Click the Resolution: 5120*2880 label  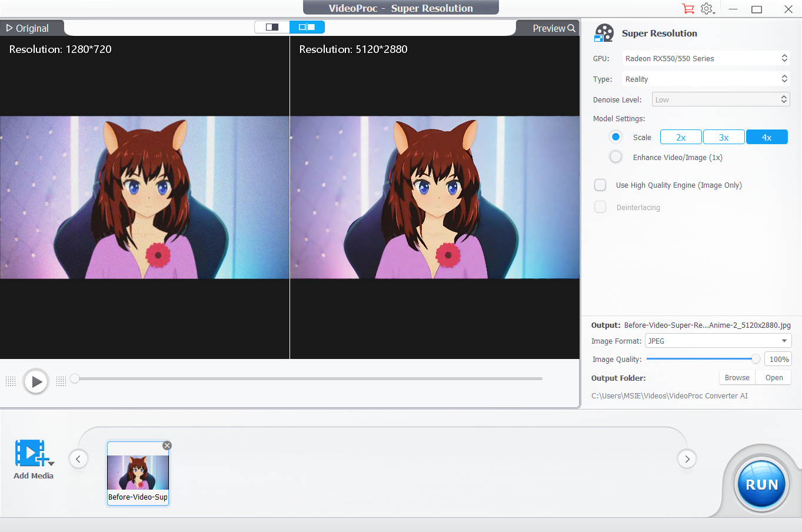353,49
